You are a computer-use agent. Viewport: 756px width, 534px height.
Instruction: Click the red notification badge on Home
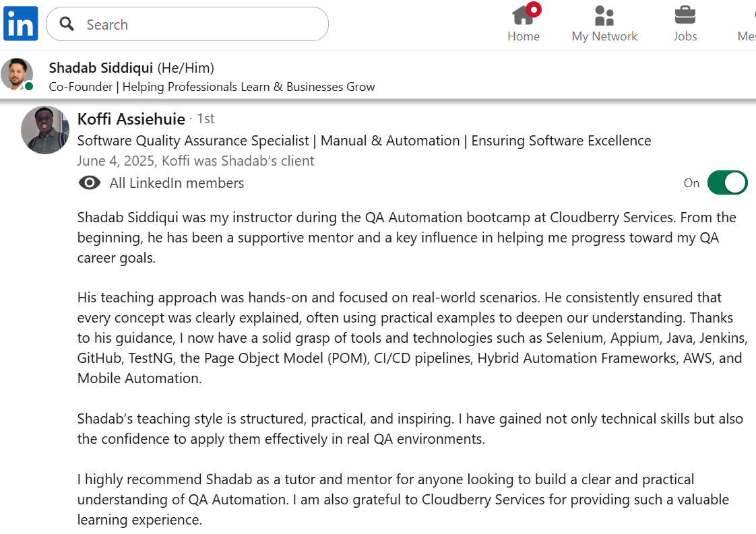point(534,9)
